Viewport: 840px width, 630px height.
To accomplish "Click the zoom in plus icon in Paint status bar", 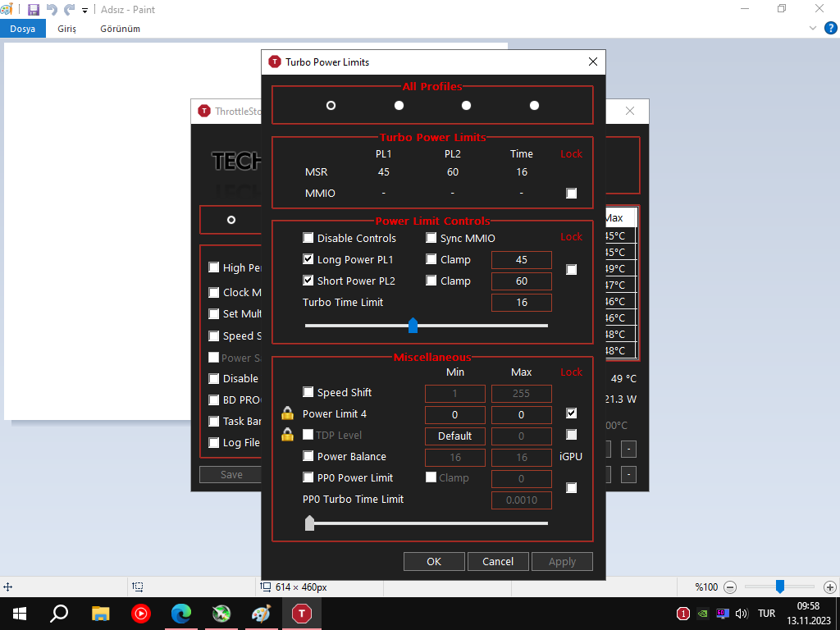I will [x=830, y=587].
